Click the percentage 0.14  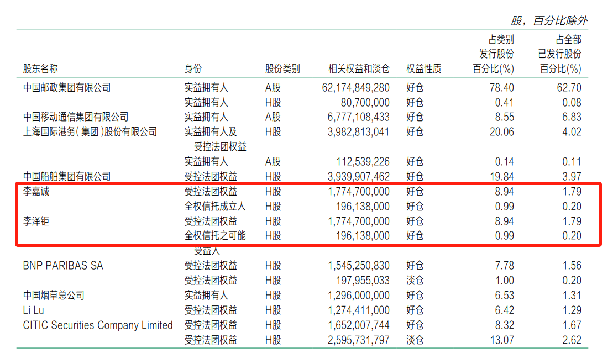504,162
